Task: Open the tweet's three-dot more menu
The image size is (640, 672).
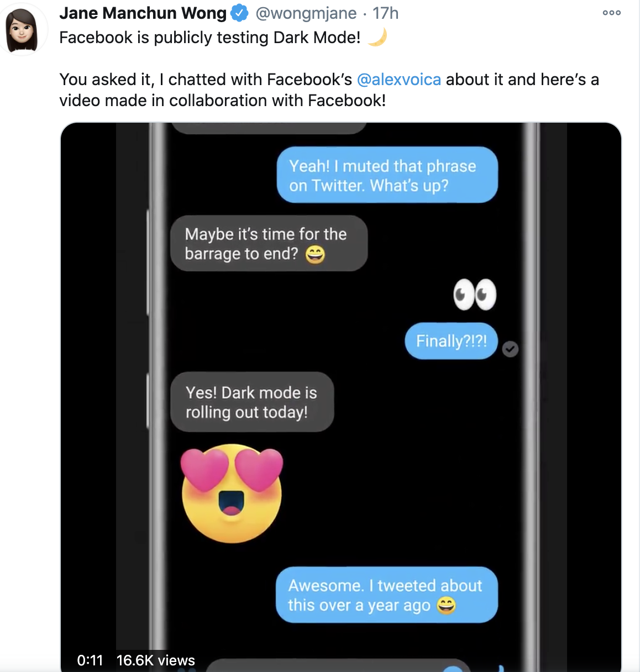Action: [x=611, y=13]
